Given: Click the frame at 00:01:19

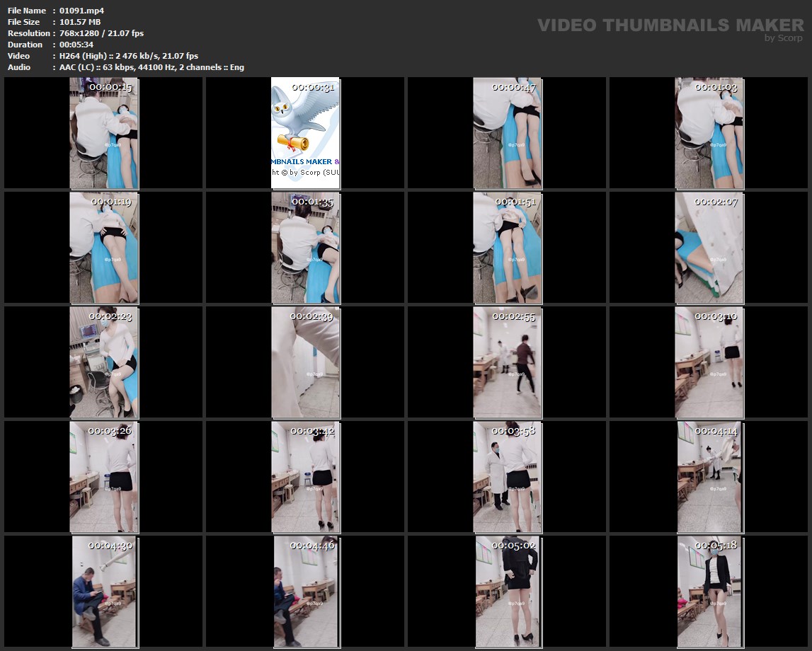Looking at the screenshot, I should tap(104, 248).
